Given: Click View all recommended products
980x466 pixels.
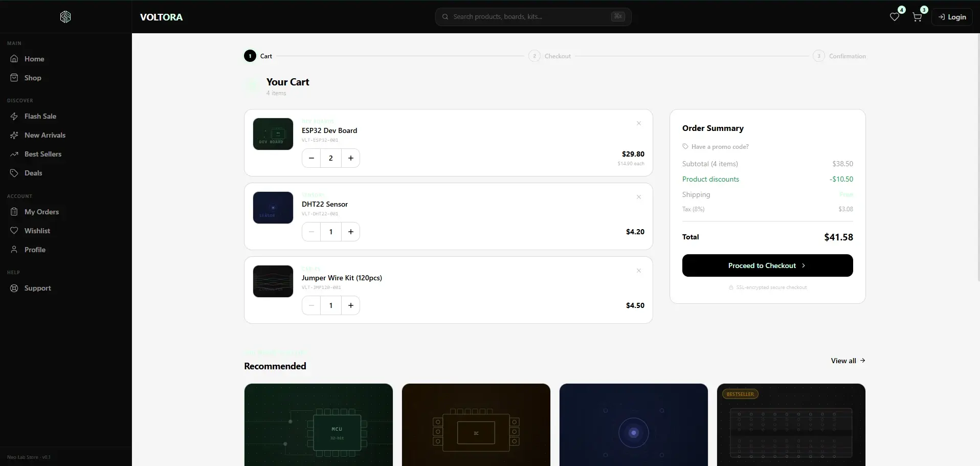Looking at the screenshot, I should coord(848,361).
